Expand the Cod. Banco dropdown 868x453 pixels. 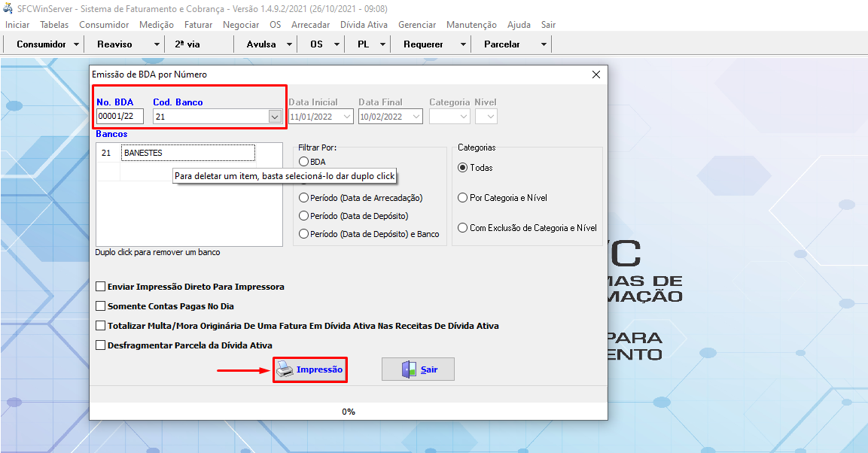tap(274, 117)
